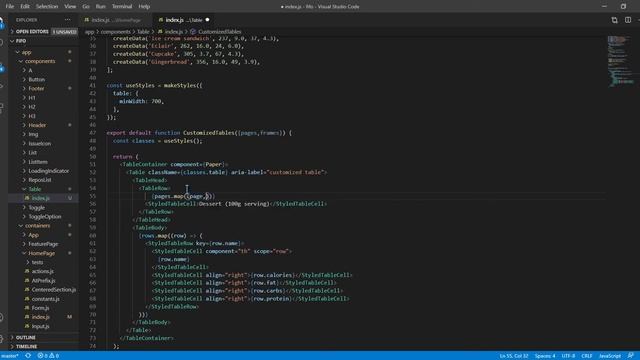Open Form.js in the explorer
The height and width of the screenshot is (360, 640).
[40, 308]
